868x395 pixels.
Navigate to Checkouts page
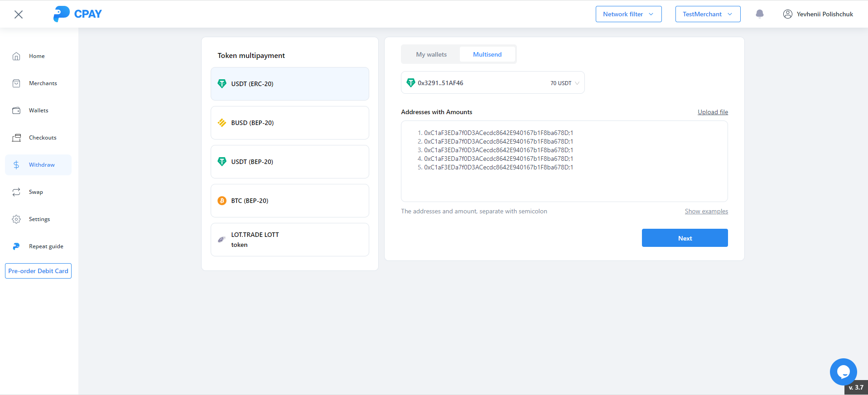click(x=43, y=138)
